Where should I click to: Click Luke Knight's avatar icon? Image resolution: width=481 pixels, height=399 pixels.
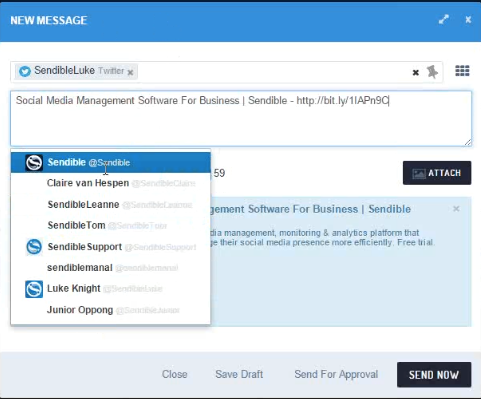pos(34,289)
